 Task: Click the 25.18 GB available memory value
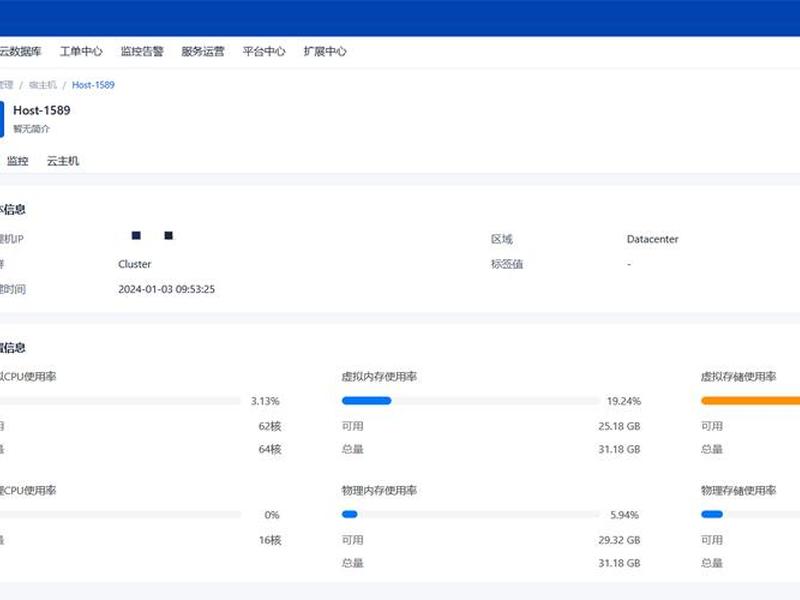tap(619, 427)
